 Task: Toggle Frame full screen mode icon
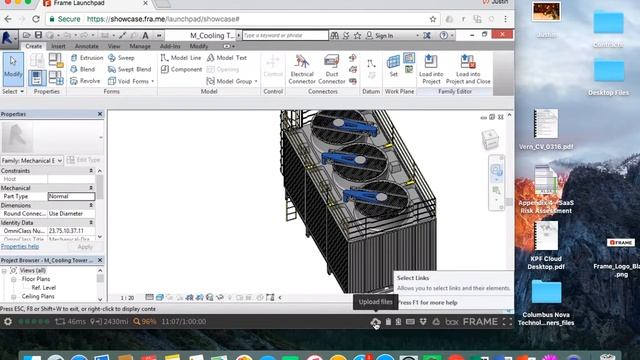tap(507, 322)
